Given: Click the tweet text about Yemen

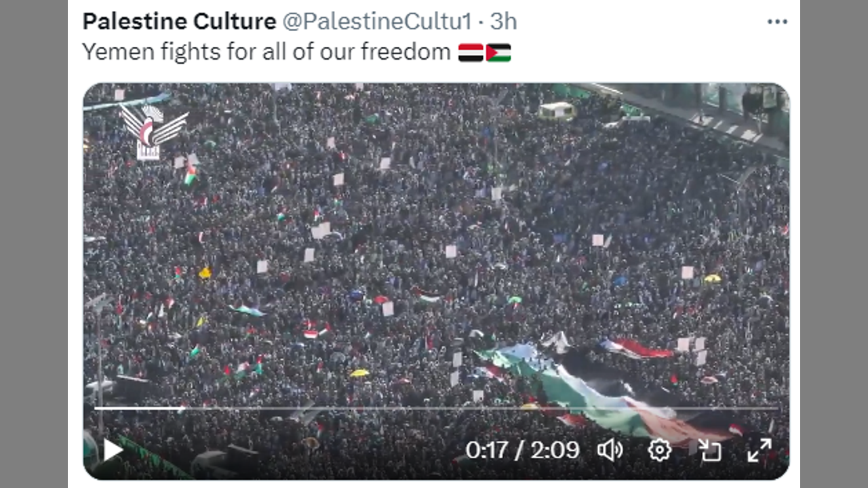Looking at the screenshot, I should point(266,52).
